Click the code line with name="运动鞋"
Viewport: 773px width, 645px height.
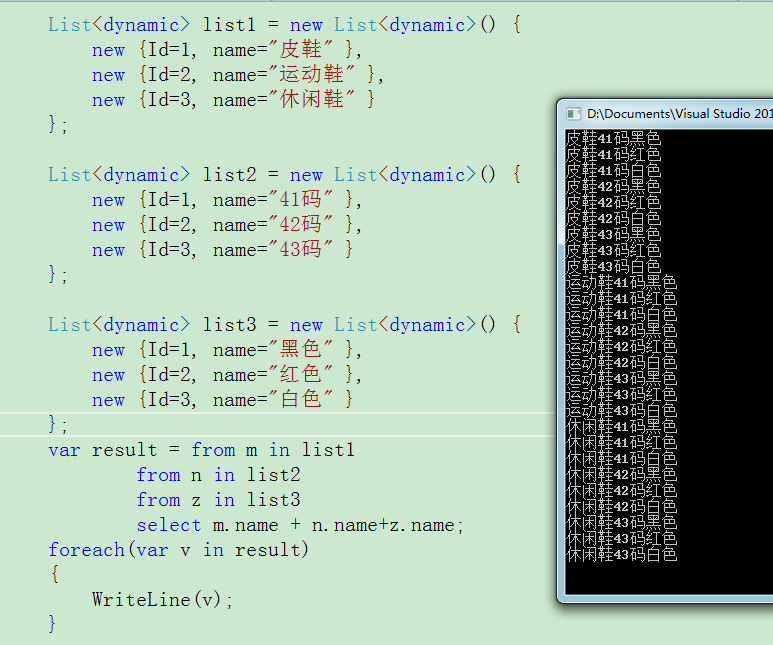tap(238, 75)
